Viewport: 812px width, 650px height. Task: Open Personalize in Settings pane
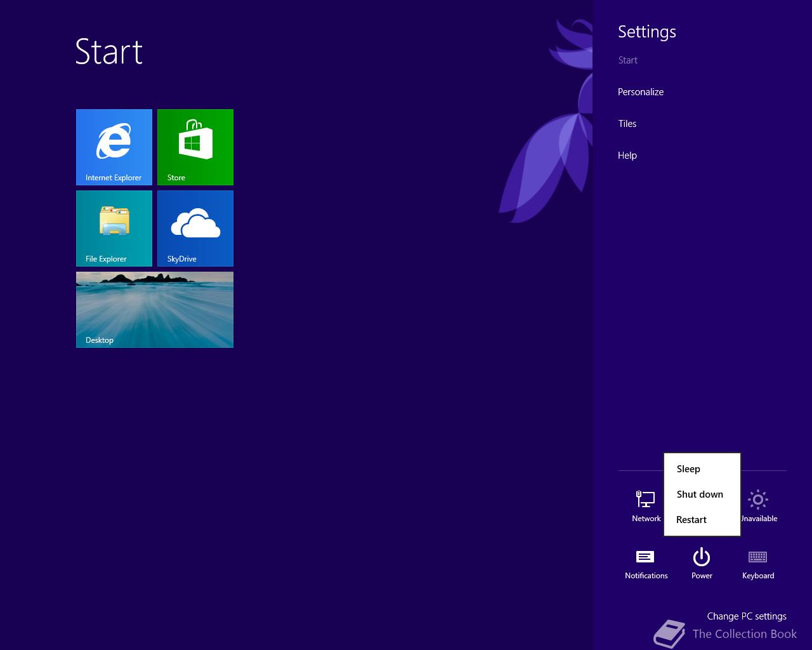[x=641, y=92]
